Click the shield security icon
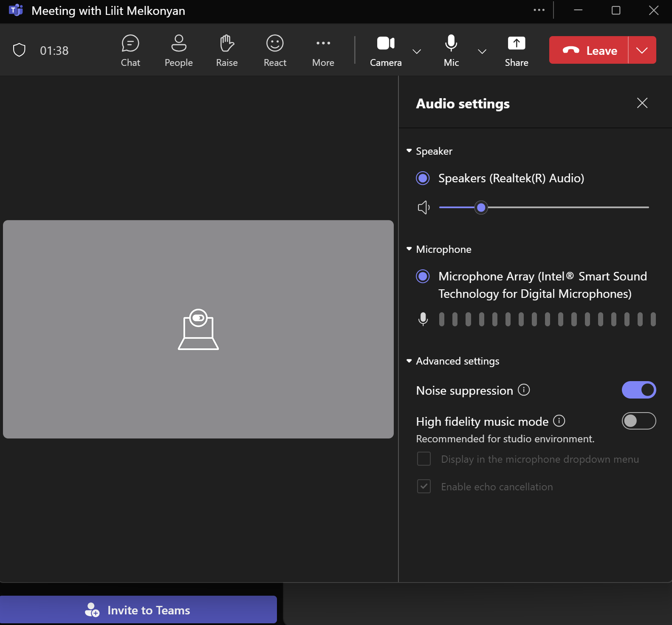The width and height of the screenshot is (672, 625). pos(19,50)
